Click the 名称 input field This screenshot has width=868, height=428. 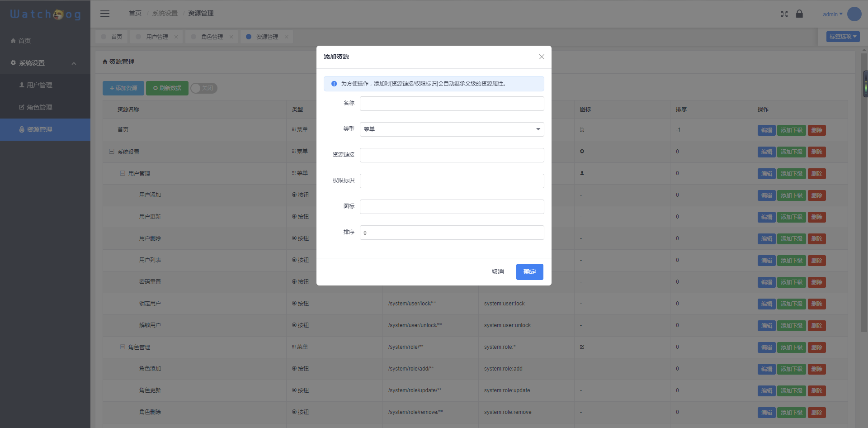[x=452, y=104]
